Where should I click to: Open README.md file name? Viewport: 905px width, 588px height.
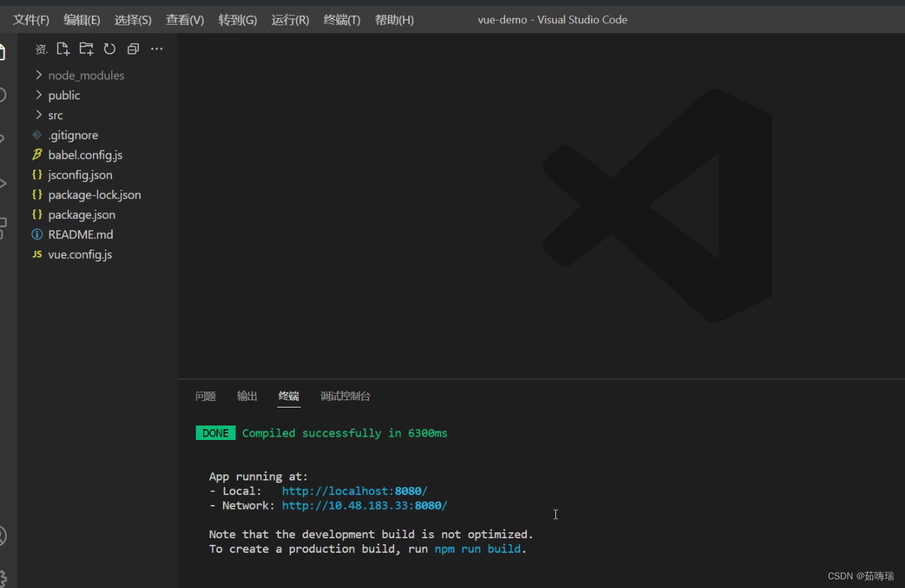pyautogui.click(x=80, y=234)
